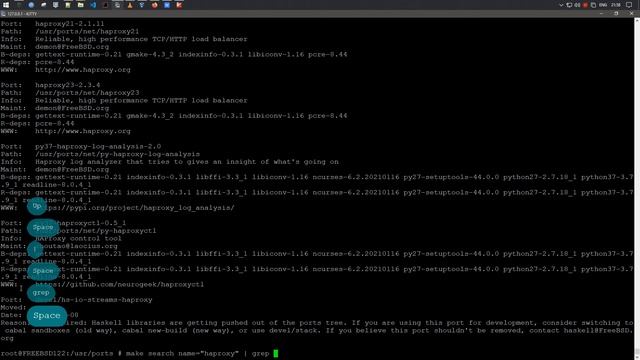Open the ENG language indicator
This screenshot has width=640, height=360.
tap(603, 5)
